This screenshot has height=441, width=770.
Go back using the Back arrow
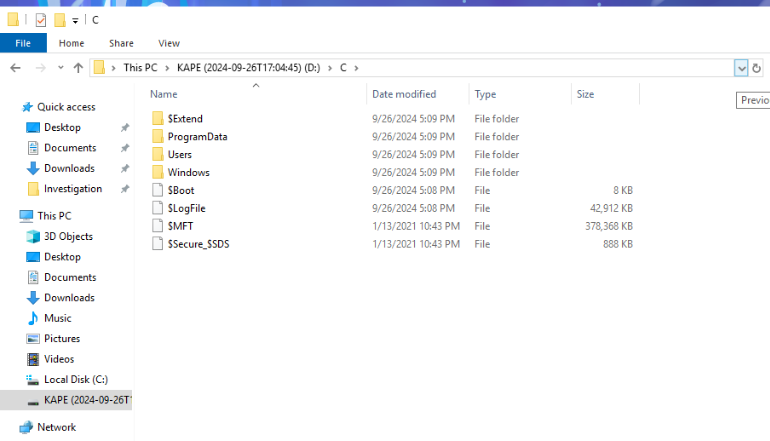point(16,68)
